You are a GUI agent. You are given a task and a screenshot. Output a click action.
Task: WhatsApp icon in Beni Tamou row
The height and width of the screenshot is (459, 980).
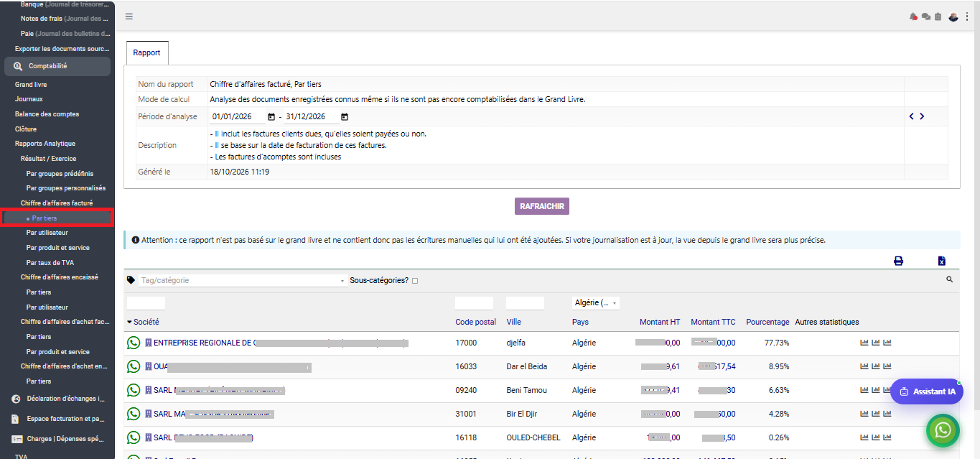point(134,390)
